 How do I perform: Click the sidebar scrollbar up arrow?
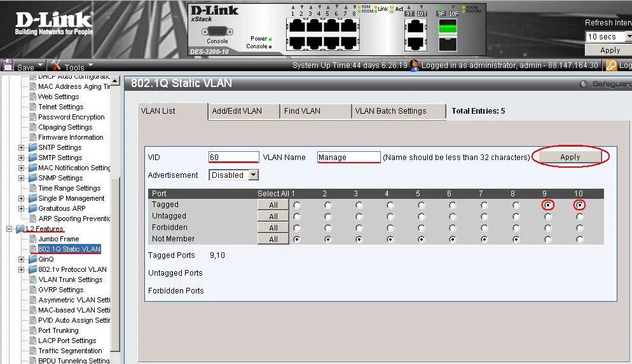115,81
